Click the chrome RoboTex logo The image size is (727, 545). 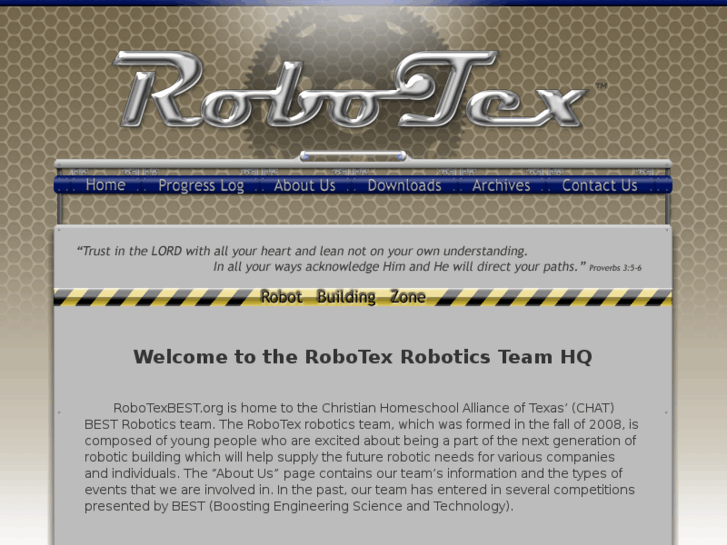(350, 90)
